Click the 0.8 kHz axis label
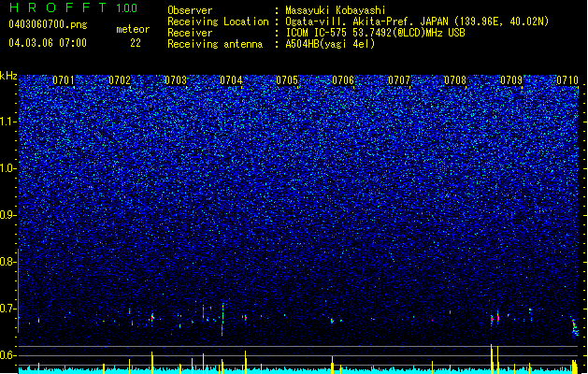This screenshot has height=374, width=588. point(8,262)
